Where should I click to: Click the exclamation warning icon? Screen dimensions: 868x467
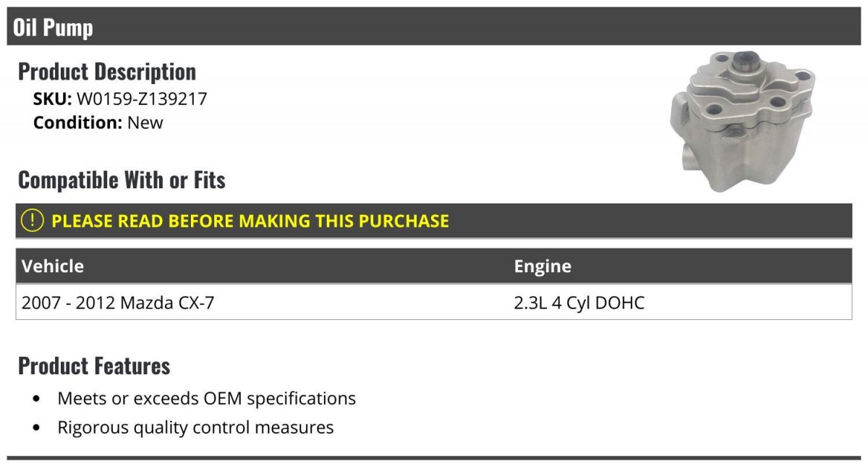pyautogui.click(x=33, y=221)
